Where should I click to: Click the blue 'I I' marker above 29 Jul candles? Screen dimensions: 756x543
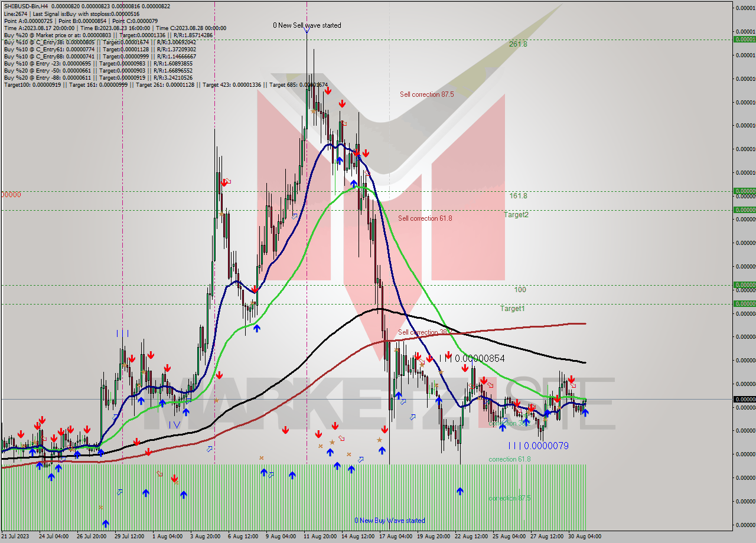[x=122, y=333]
